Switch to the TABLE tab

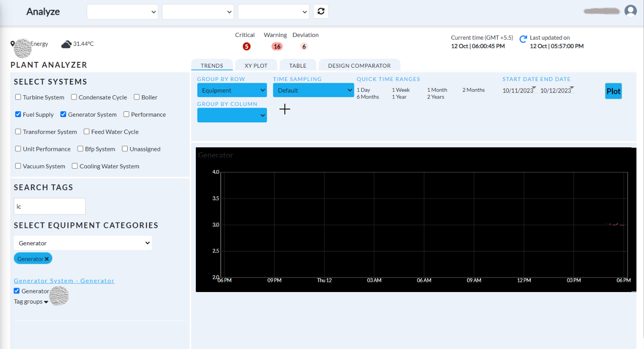[x=298, y=65]
